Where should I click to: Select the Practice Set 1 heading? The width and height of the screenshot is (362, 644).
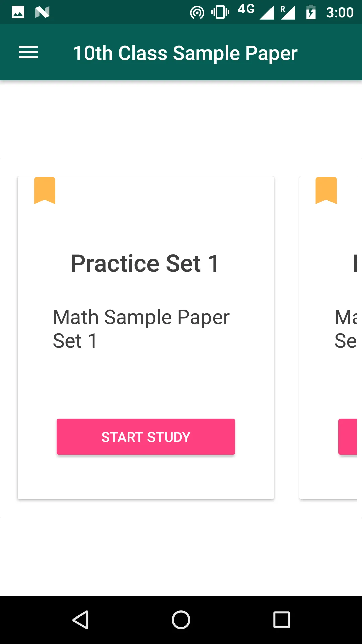pos(145,263)
